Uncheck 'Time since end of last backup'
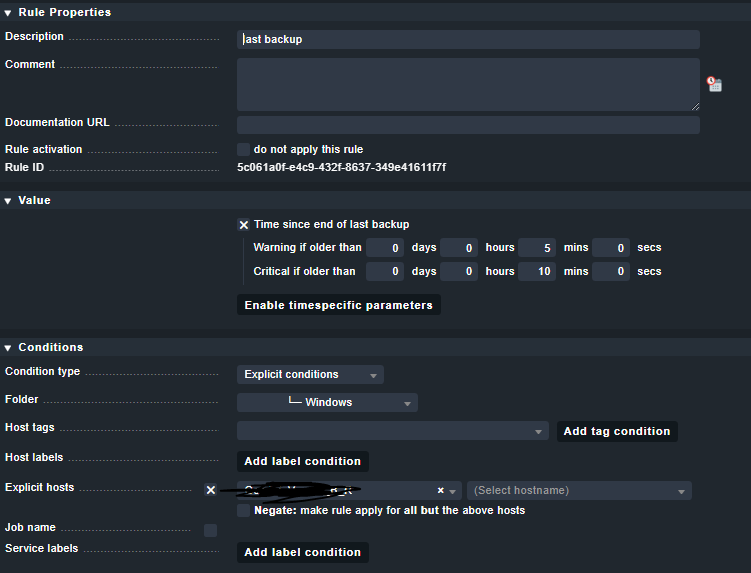The width and height of the screenshot is (751, 573). tap(243, 225)
